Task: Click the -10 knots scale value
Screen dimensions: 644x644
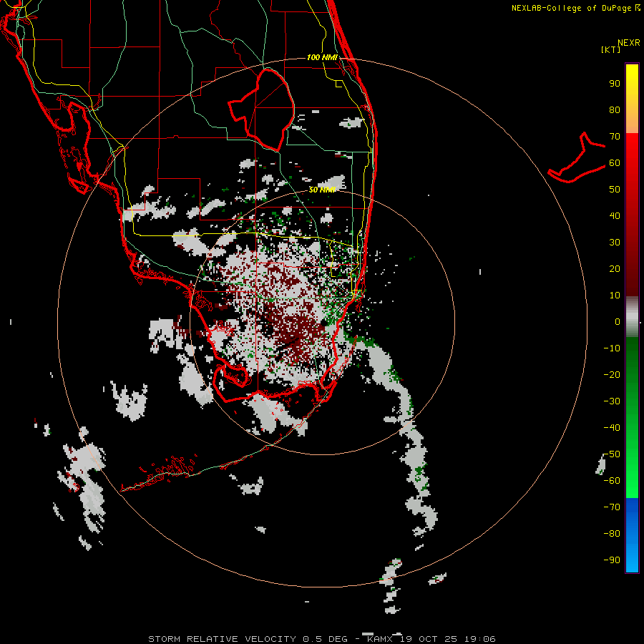Action: (612, 348)
